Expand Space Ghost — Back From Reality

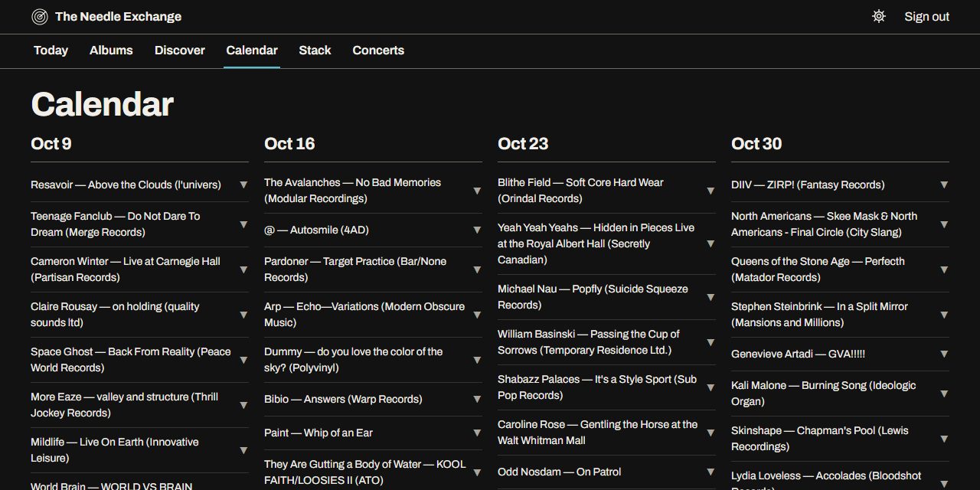tap(139, 360)
